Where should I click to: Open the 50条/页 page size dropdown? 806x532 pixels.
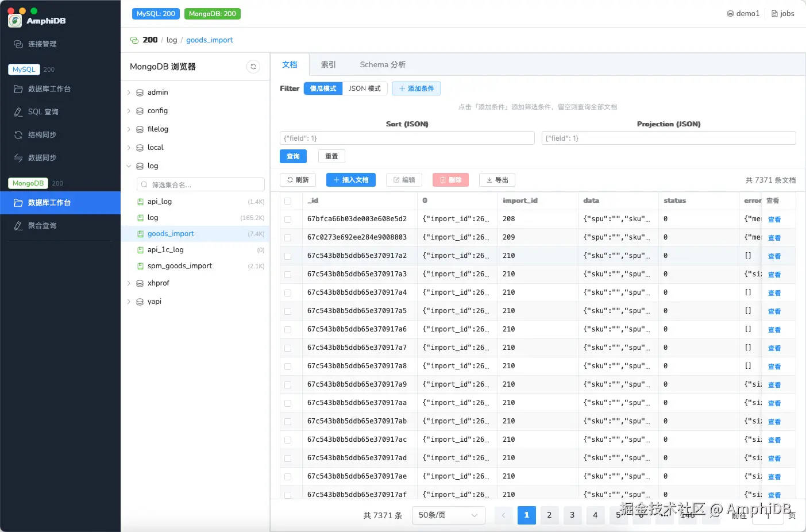coord(448,515)
